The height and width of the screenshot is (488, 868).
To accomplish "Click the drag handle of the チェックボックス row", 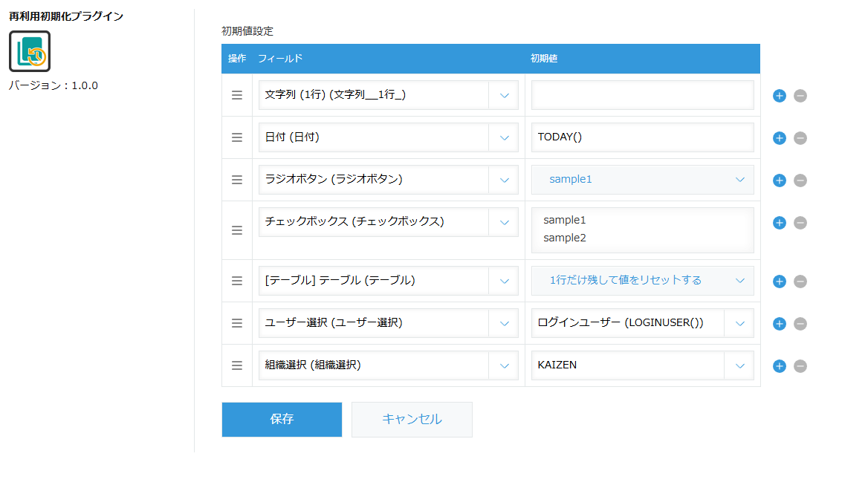I will point(236,230).
